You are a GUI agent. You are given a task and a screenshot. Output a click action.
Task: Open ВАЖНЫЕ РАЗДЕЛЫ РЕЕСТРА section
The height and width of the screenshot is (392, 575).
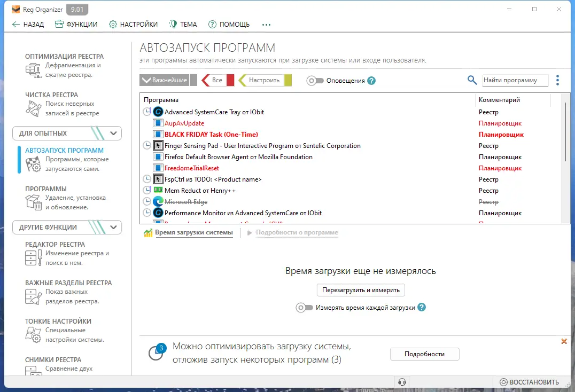[68, 283]
